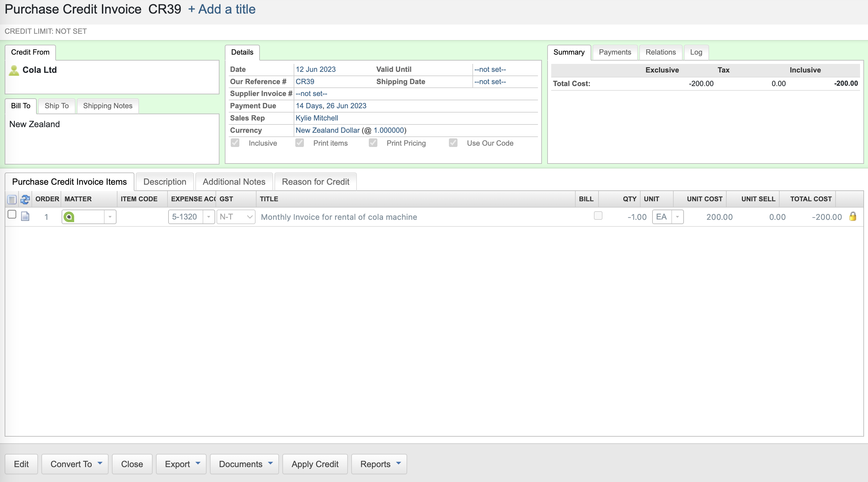
Task: Tick the row 1 selection checkbox
Action: point(12,215)
